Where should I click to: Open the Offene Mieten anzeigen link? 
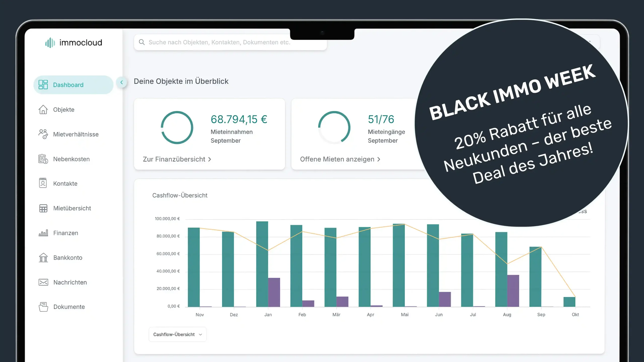click(337, 159)
